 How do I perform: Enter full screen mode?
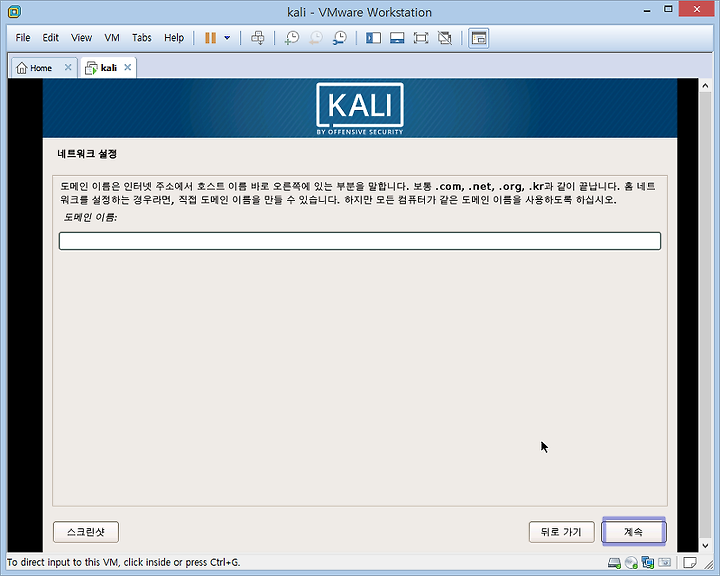pos(421,38)
